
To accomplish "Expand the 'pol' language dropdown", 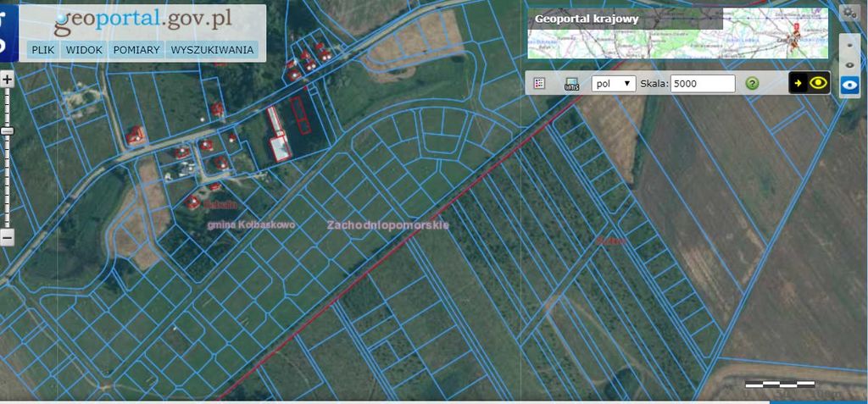I will pyautogui.click(x=614, y=83).
